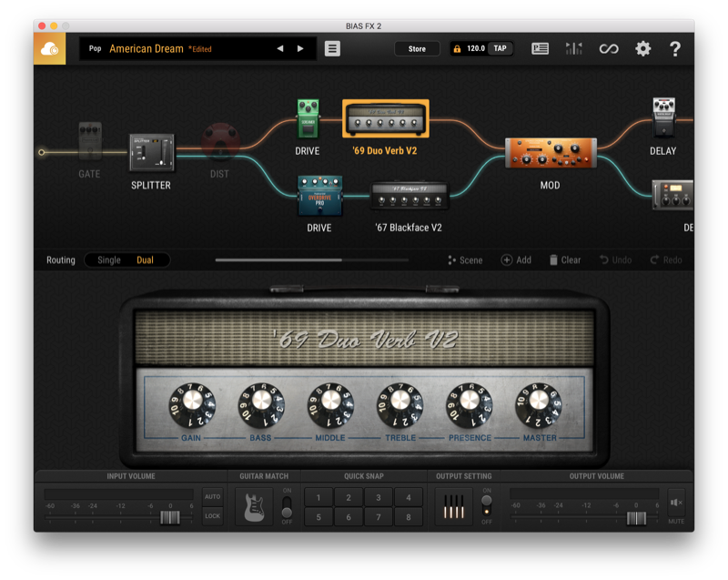Select Quick Snap slot 4
Image resolution: width=728 pixels, height=580 pixels.
(409, 497)
